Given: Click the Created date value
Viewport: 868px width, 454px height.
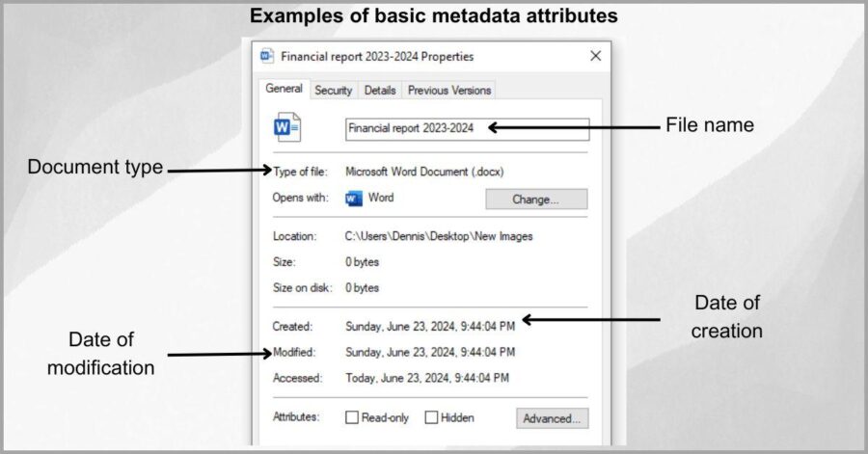Looking at the screenshot, I should [x=430, y=327].
